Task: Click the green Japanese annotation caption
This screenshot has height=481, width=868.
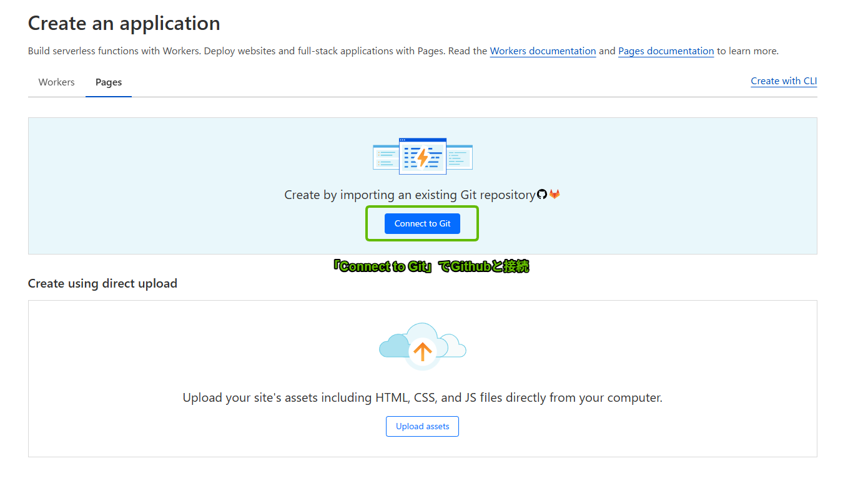Action: click(431, 267)
